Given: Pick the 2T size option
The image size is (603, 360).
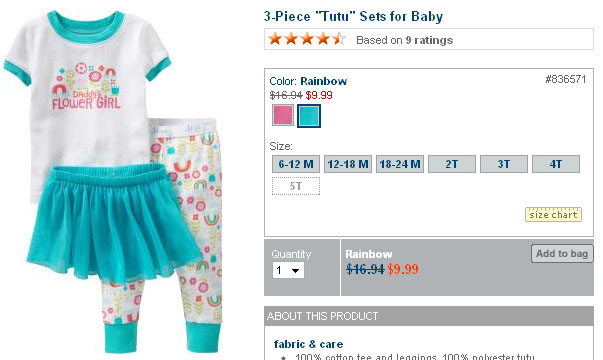Looking at the screenshot, I should 452,164.
